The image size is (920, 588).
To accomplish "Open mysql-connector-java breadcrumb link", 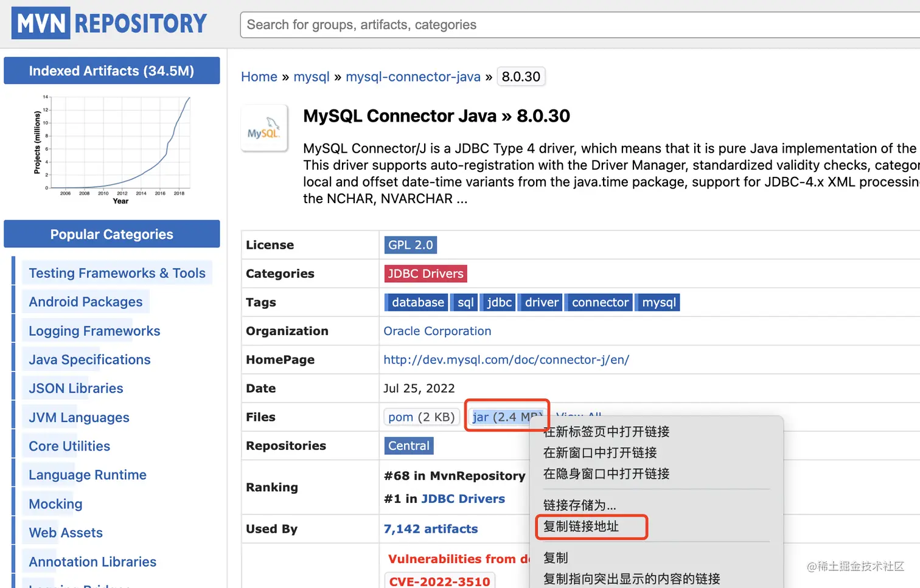I will [x=413, y=77].
